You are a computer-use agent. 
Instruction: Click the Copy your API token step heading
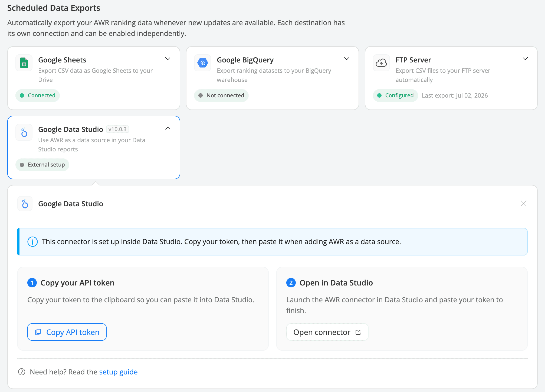click(77, 283)
